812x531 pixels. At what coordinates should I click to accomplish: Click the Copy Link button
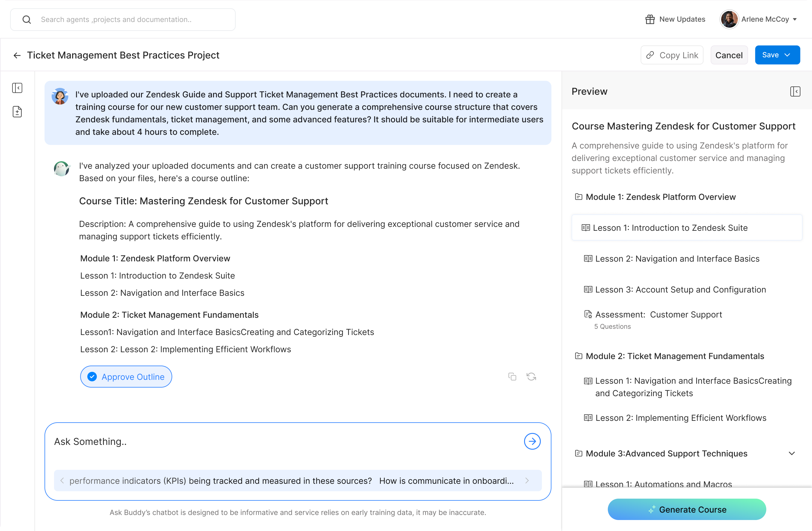[672, 55]
